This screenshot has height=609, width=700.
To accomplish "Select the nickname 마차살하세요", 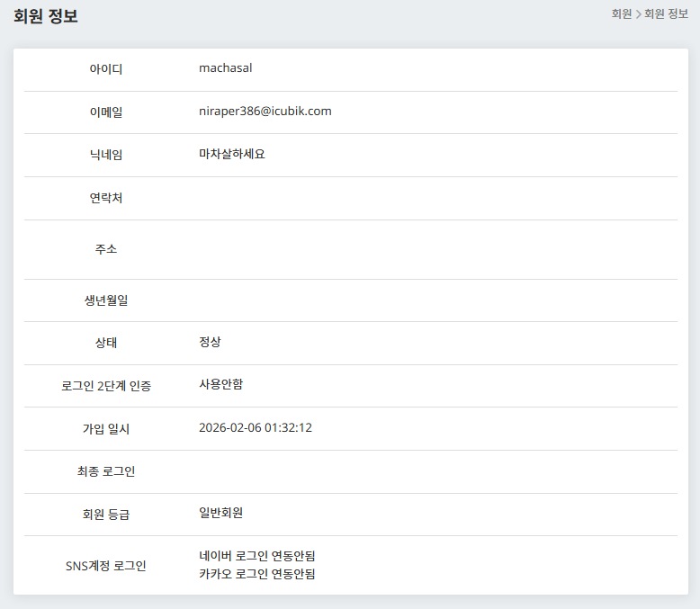I will click(x=232, y=154).
